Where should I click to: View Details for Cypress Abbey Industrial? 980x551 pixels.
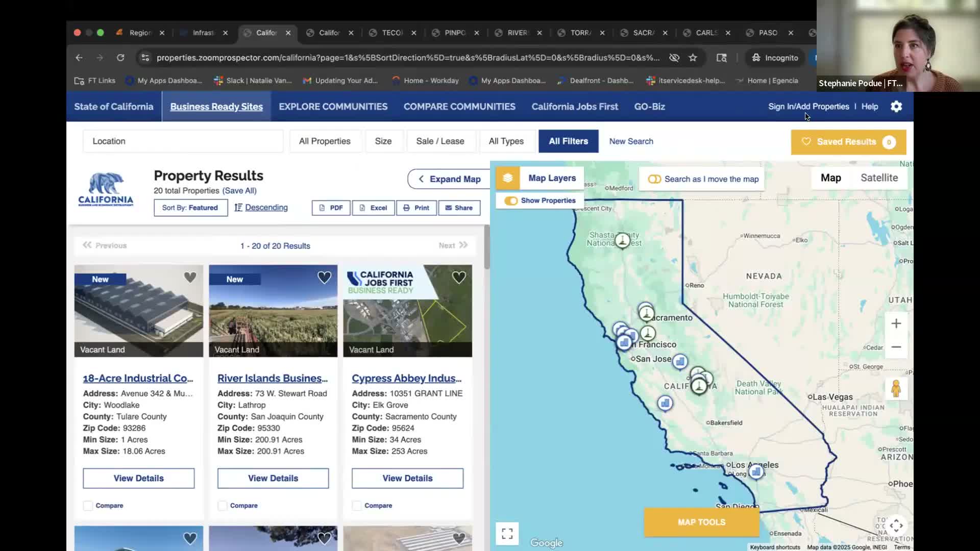pyautogui.click(x=407, y=478)
